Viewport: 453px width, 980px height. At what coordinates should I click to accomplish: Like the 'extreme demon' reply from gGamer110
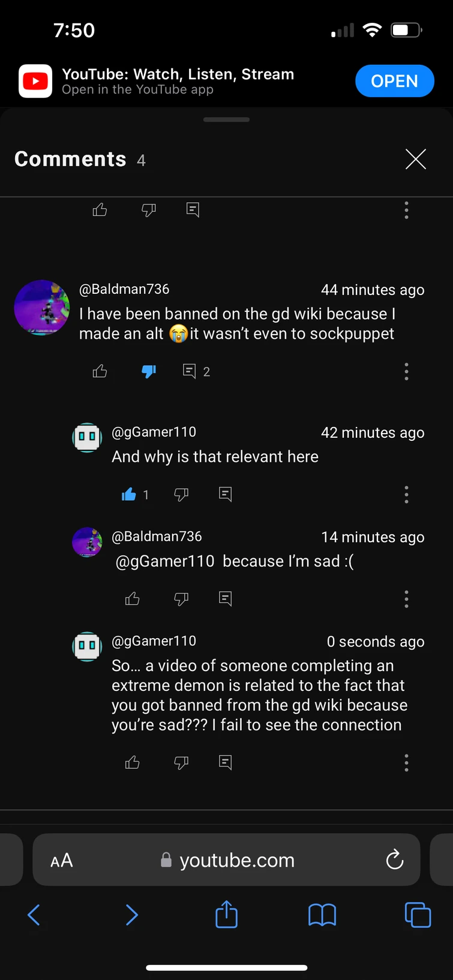(133, 763)
